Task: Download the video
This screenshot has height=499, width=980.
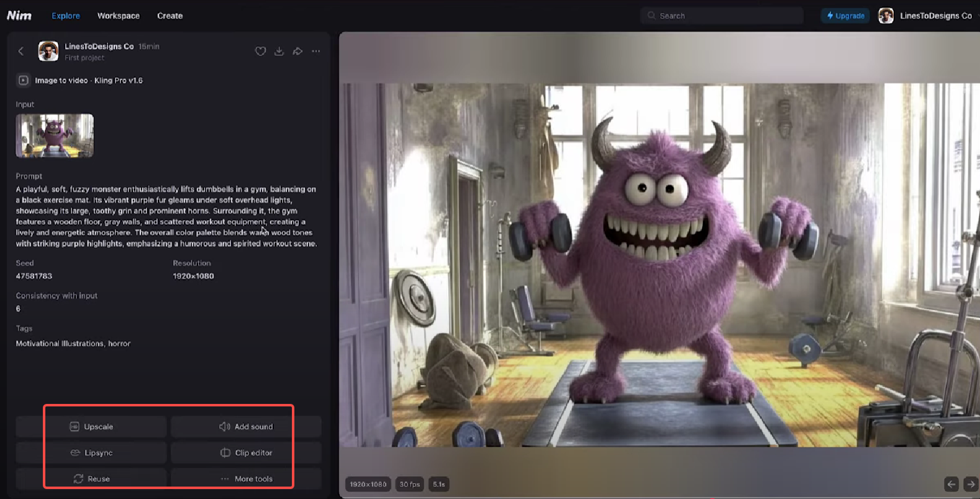Action: (x=279, y=51)
